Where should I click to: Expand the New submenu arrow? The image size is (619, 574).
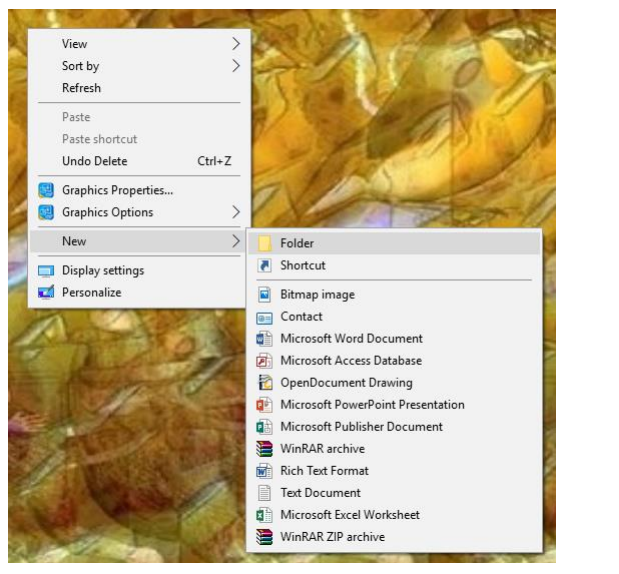click(236, 241)
